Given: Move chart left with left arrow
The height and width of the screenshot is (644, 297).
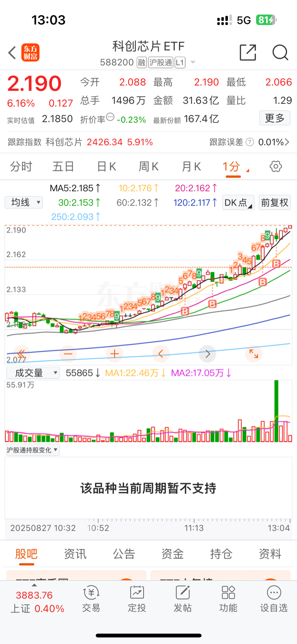Looking at the screenshot, I should coord(161,354).
